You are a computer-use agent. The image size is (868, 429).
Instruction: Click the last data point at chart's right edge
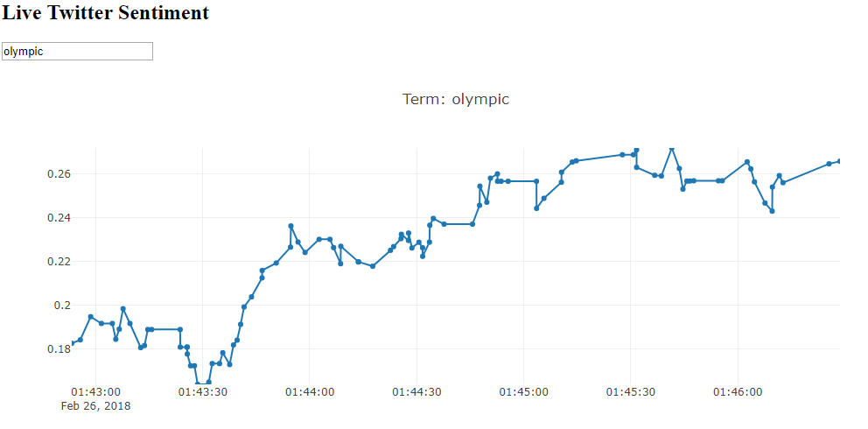pyautogui.click(x=839, y=161)
